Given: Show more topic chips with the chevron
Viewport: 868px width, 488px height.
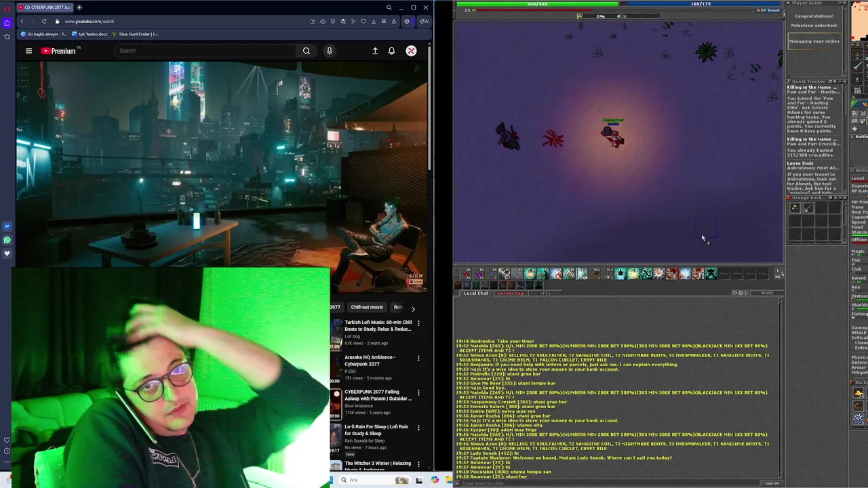Looking at the screenshot, I should tap(413, 309).
